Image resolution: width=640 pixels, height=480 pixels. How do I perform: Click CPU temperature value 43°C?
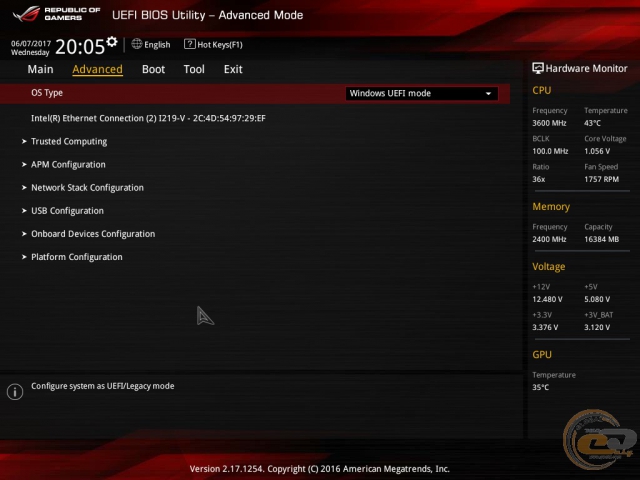[x=592, y=123]
